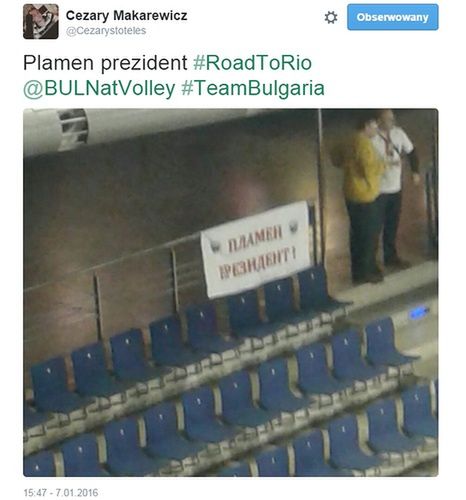This screenshot has height=500, width=466.
Task: Open the gear settings icon beside Obserwowany
Action: click(331, 17)
